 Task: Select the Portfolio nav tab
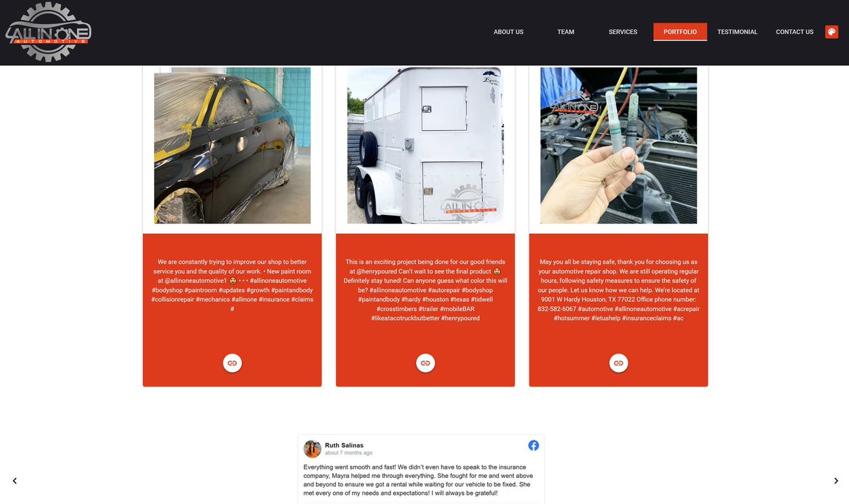(680, 32)
